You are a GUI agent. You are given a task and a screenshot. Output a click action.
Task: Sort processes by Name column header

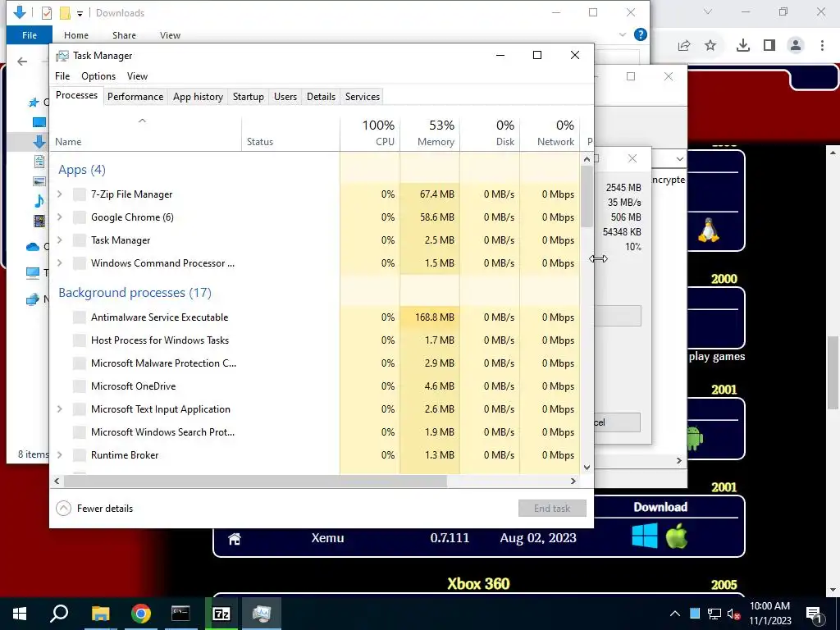145,133
